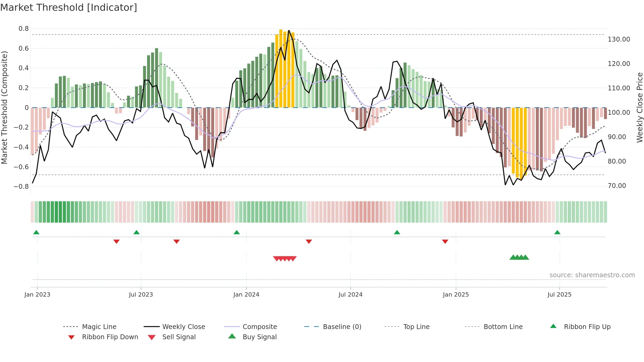The image size is (644, 362).
Task: Click the ribbon flip up marker just before Jul 2023
Action: coord(136,232)
